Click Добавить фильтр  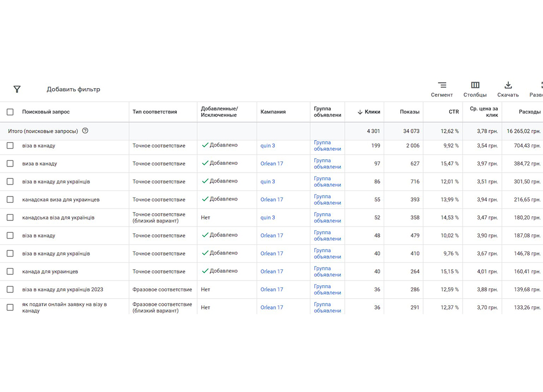click(x=74, y=89)
